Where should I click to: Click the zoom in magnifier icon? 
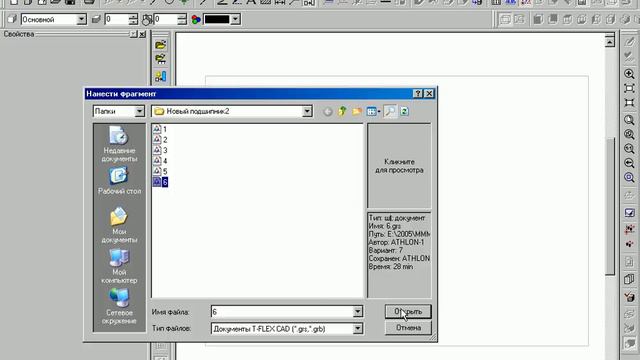pyautogui.click(x=629, y=74)
